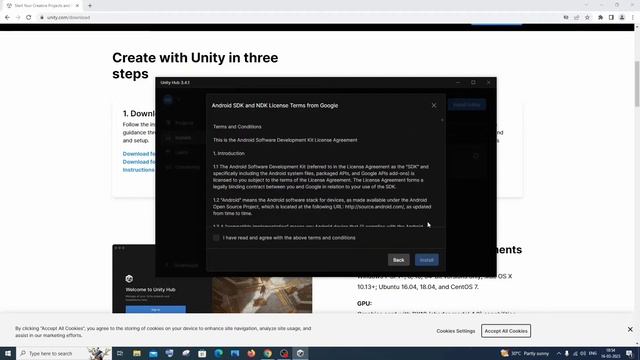The image size is (640, 360).
Task: Open the weather widget showing Partly sunny
Action: 524,353
